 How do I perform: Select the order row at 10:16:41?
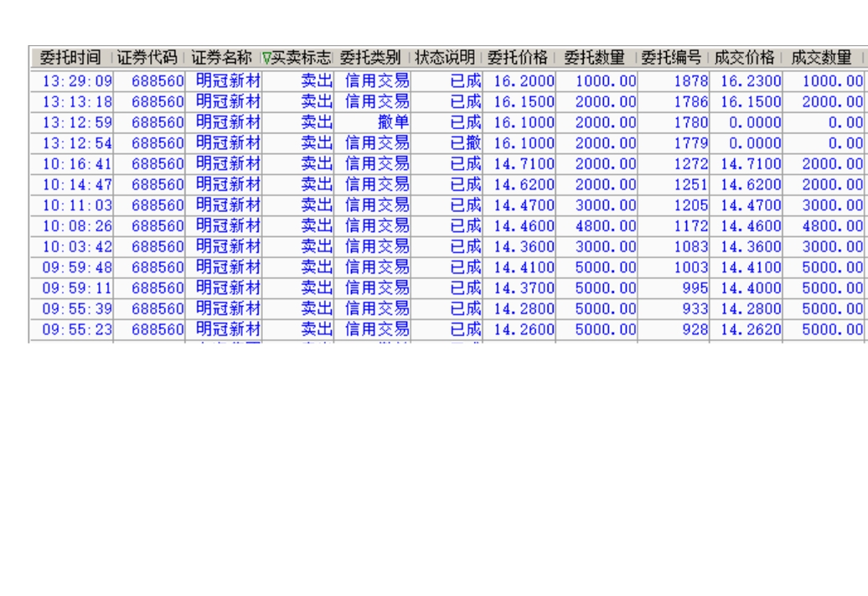tap(447, 164)
